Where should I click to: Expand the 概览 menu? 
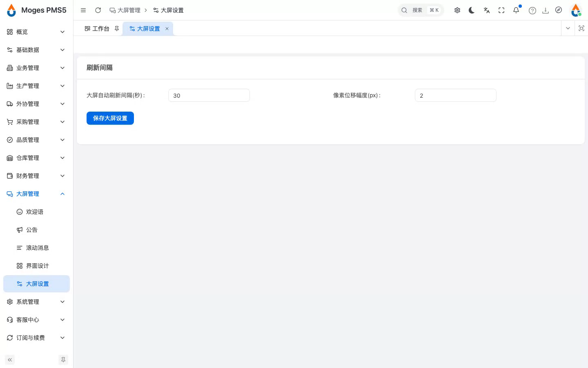pos(37,32)
